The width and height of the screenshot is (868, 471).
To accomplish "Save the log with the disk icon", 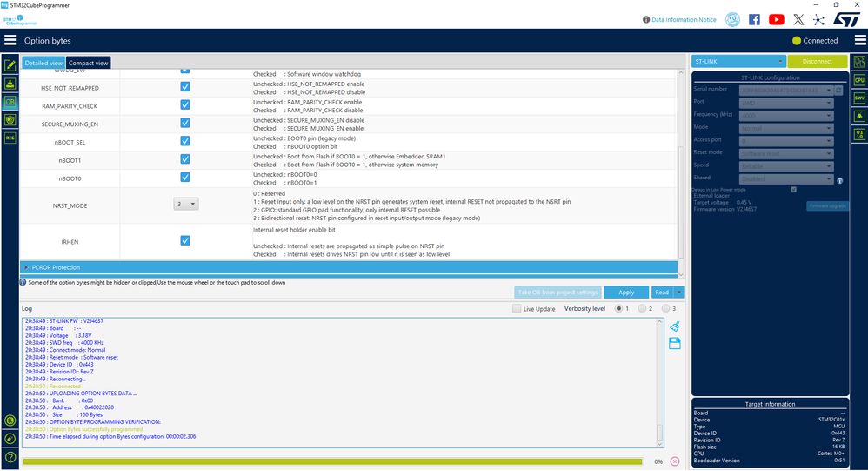I will (x=674, y=344).
